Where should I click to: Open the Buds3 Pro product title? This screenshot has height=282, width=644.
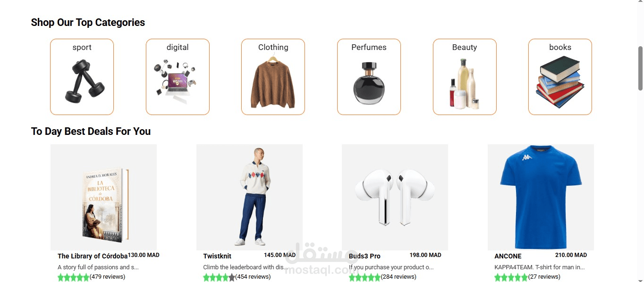coord(364,256)
